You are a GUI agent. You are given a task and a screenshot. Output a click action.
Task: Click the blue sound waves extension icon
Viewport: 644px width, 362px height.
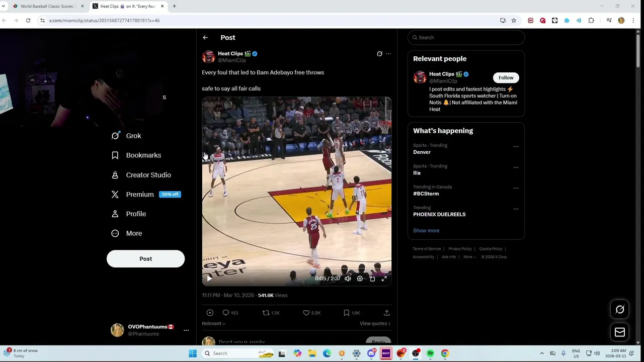(579, 21)
